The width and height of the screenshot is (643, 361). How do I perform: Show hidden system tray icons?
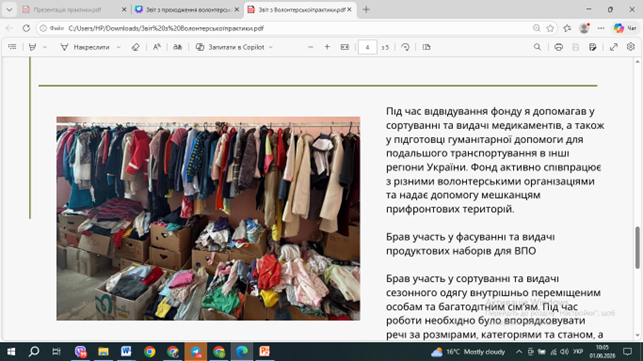pos(519,352)
